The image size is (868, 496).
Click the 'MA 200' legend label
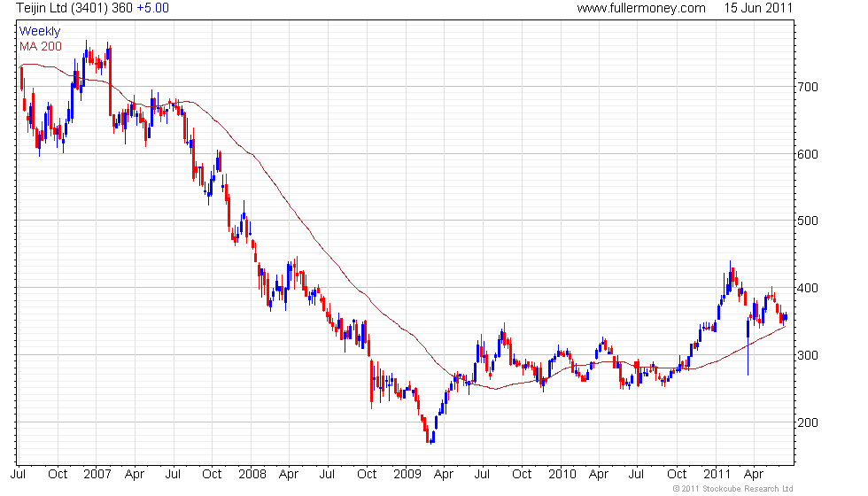point(41,46)
